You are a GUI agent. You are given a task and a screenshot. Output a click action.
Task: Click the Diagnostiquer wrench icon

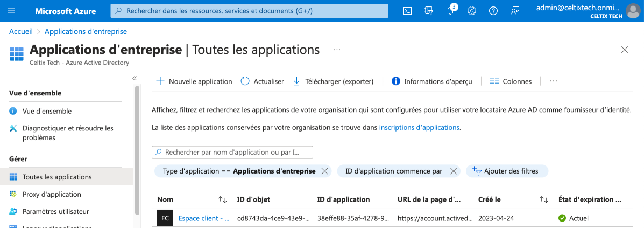point(13,128)
